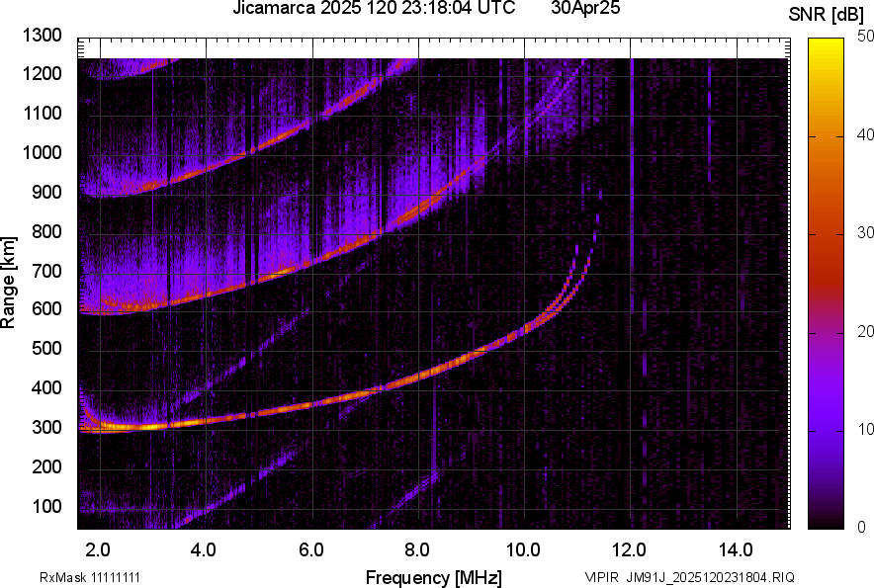Click the 20 colorbar tick value
The width and height of the screenshot is (874, 588).
pos(866,332)
